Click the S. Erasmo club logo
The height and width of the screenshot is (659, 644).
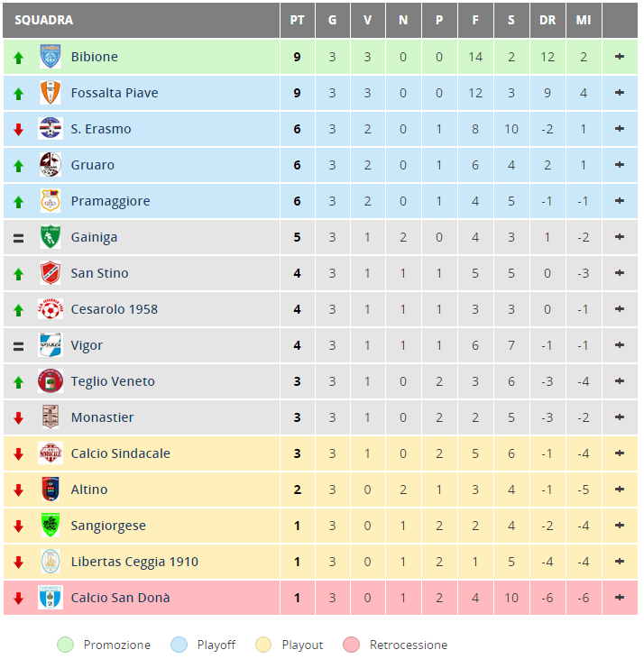click(x=50, y=128)
